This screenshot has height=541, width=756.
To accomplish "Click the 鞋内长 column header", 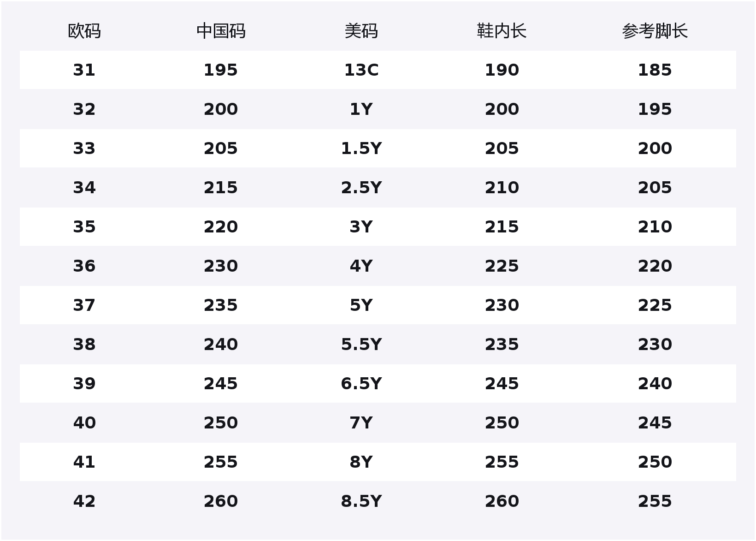I will pos(502,31).
